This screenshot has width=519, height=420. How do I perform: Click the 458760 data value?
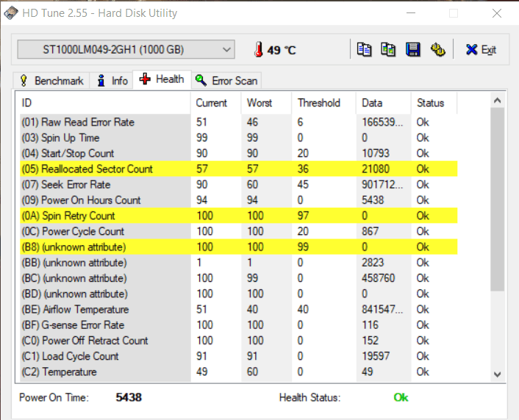click(378, 278)
